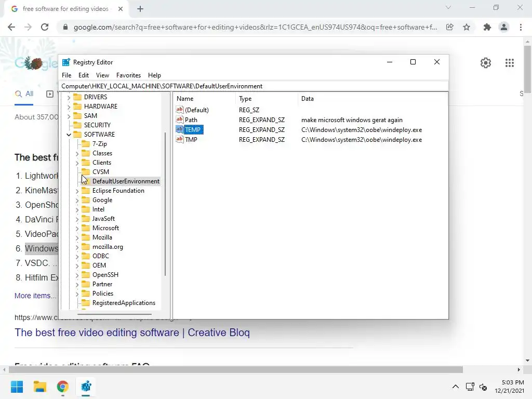
Task: Click the Registry Editor title bar icon
Action: pos(66,62)
